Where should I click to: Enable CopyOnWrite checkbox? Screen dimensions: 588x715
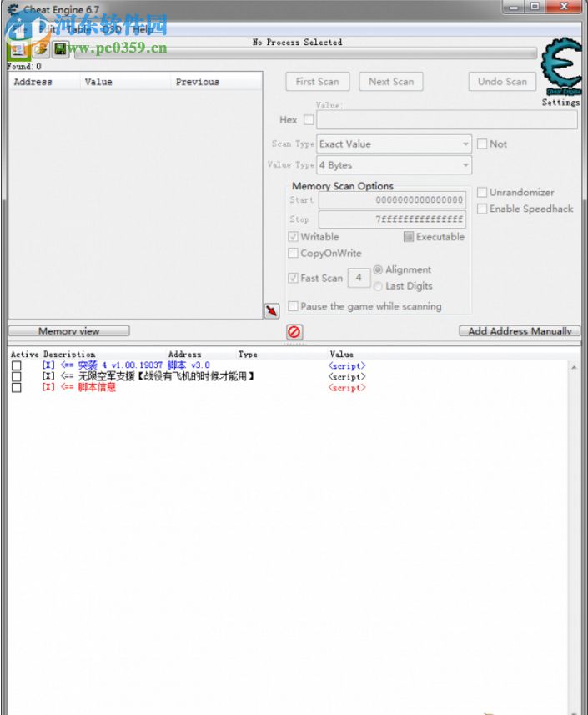pyautogui.click(x=293, y=253)
